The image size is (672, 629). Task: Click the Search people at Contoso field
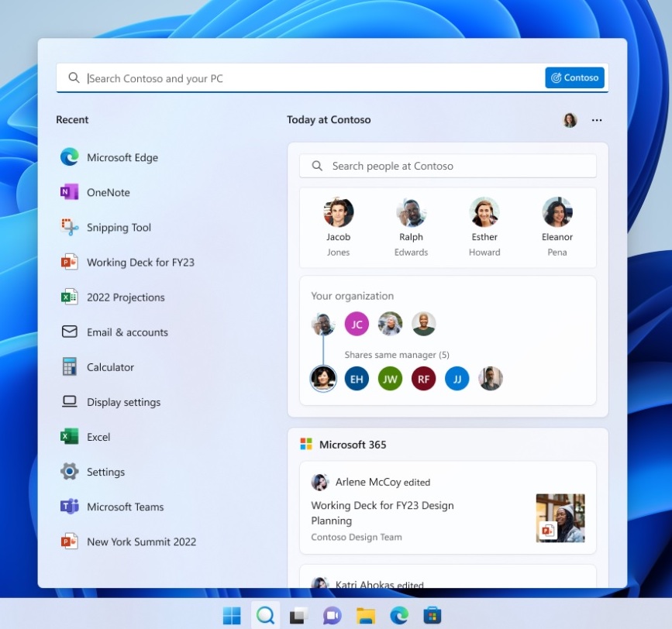(448, 166)
